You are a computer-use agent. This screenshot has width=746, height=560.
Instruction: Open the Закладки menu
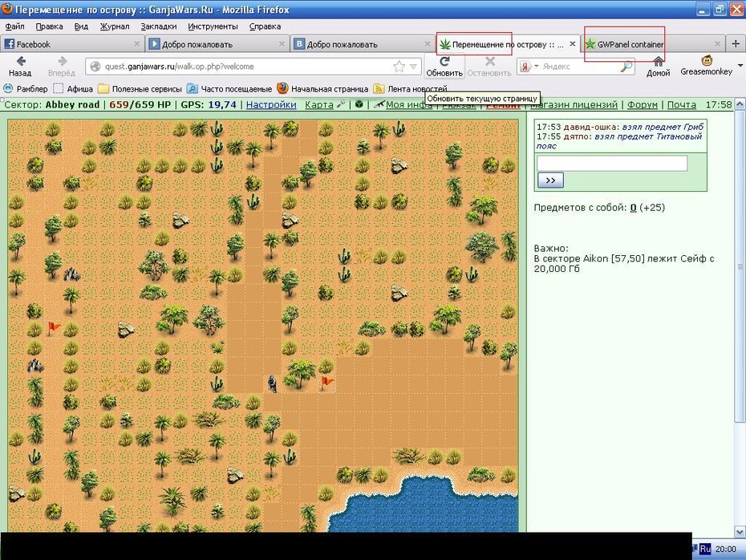(x=159, y=26)
